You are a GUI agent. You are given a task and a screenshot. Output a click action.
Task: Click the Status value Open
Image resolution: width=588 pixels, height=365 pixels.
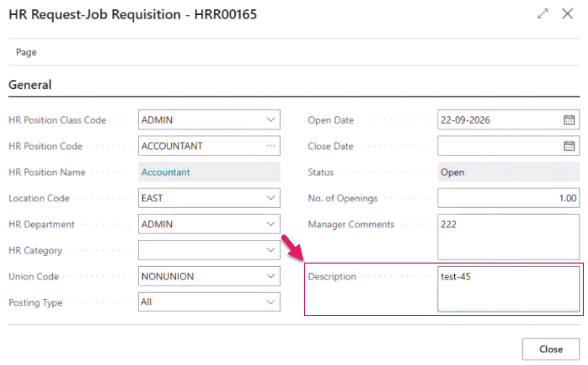(x=509, y=172)
